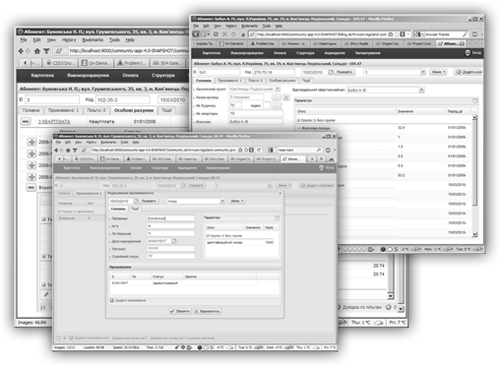
Task: Click the right window parameters vertical scrollbar
Action: tap(475, 176)
